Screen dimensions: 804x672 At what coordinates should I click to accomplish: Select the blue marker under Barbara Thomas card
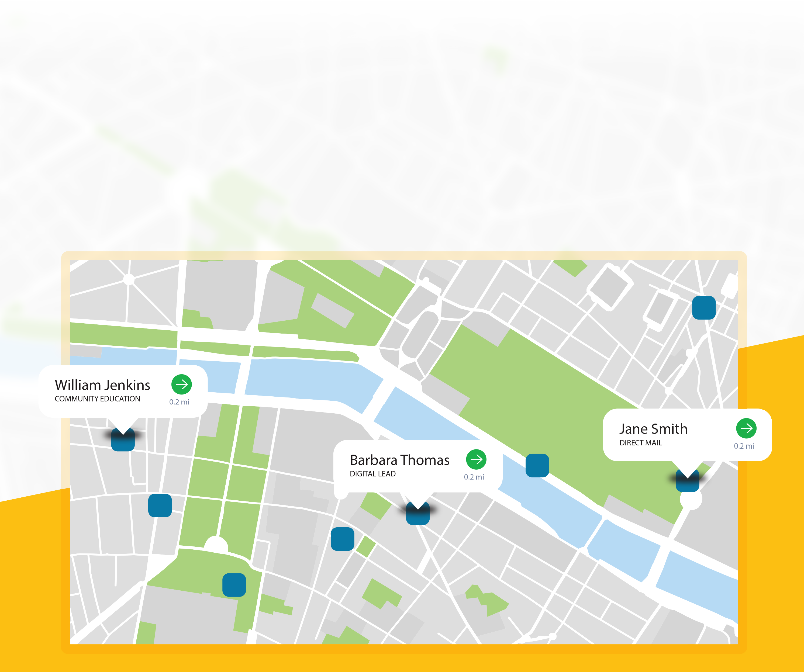point(418,514)
